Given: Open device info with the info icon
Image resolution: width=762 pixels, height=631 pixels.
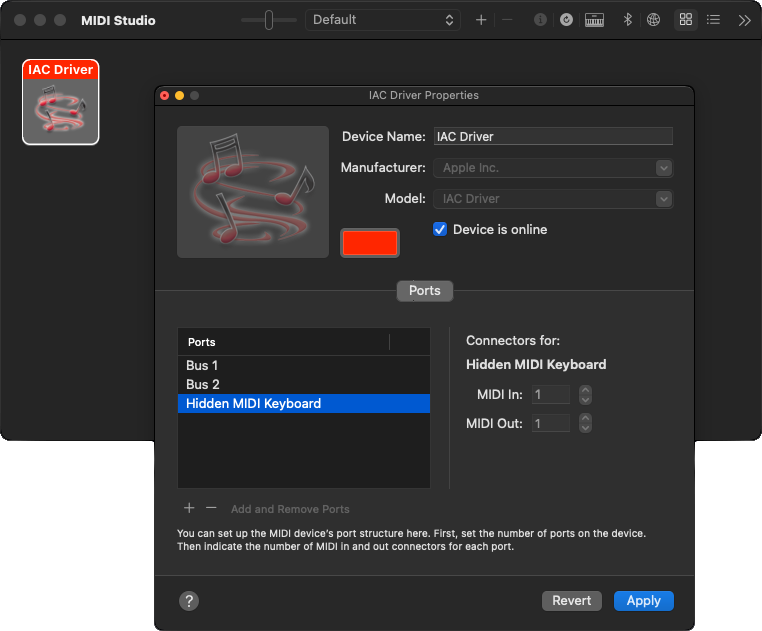Looking at the screenshot, I should (540, 20).
